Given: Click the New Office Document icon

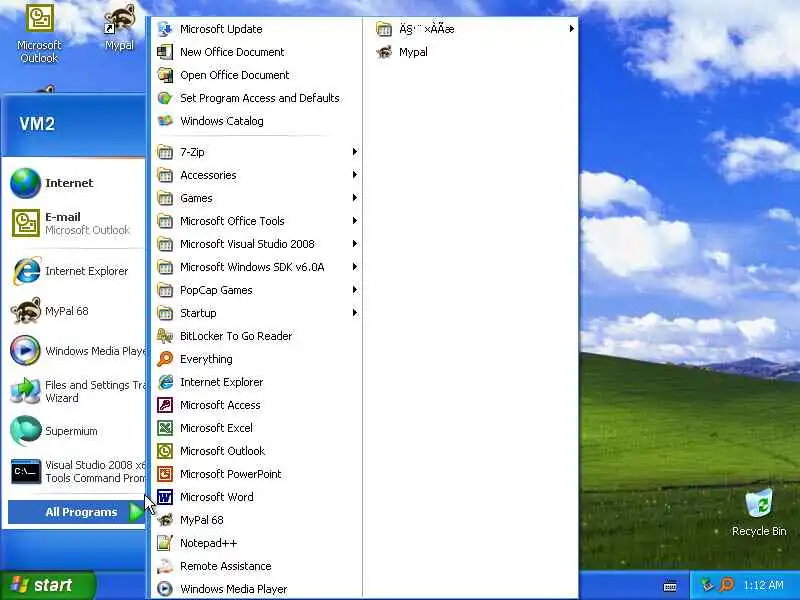Looking at the screenshot, I should 165,52.
